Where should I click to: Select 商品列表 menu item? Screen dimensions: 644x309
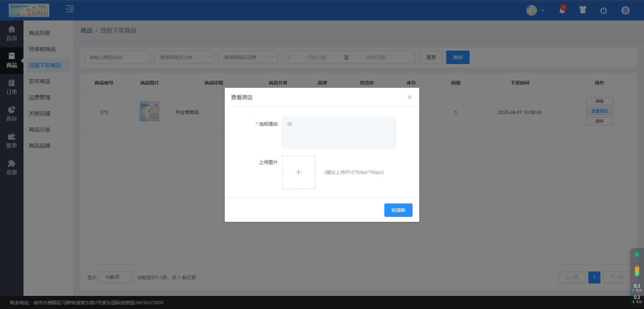click(40, 33)
